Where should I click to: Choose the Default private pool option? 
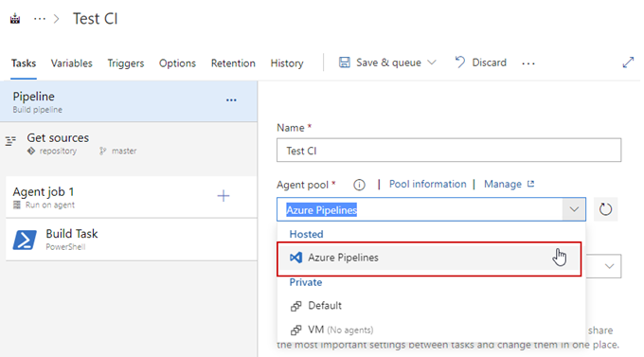tap(431, 306)
